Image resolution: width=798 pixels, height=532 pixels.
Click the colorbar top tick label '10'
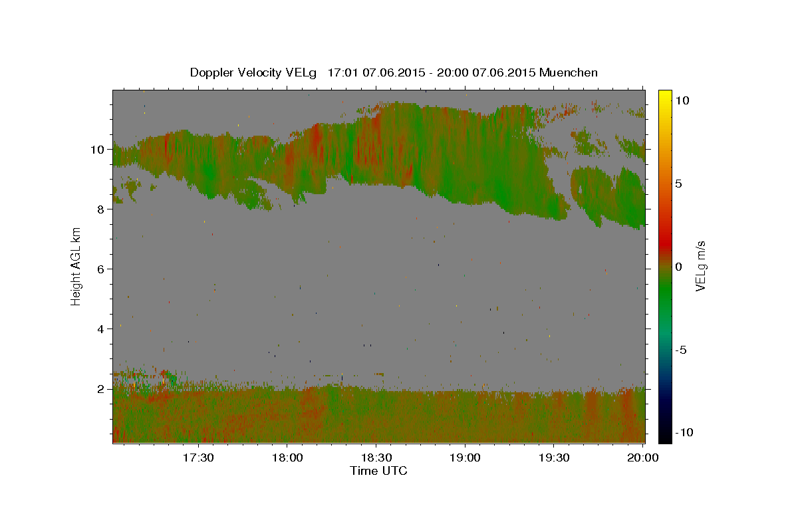click(682, 100)
